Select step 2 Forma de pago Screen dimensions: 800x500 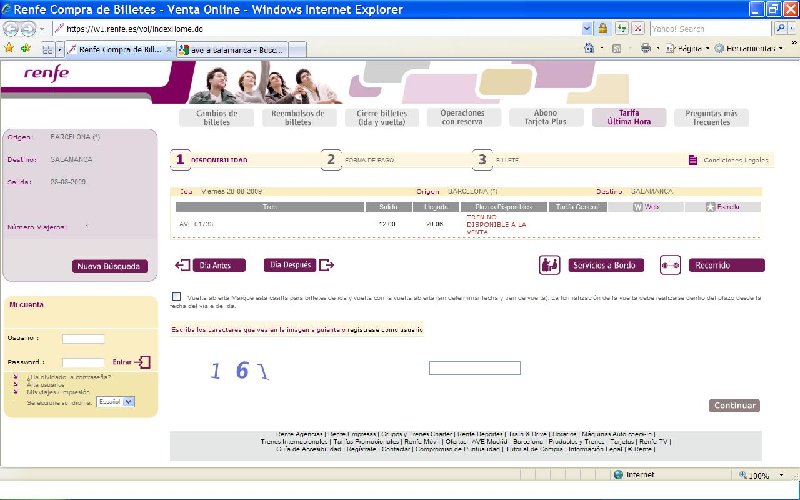(x=358, y=160)
